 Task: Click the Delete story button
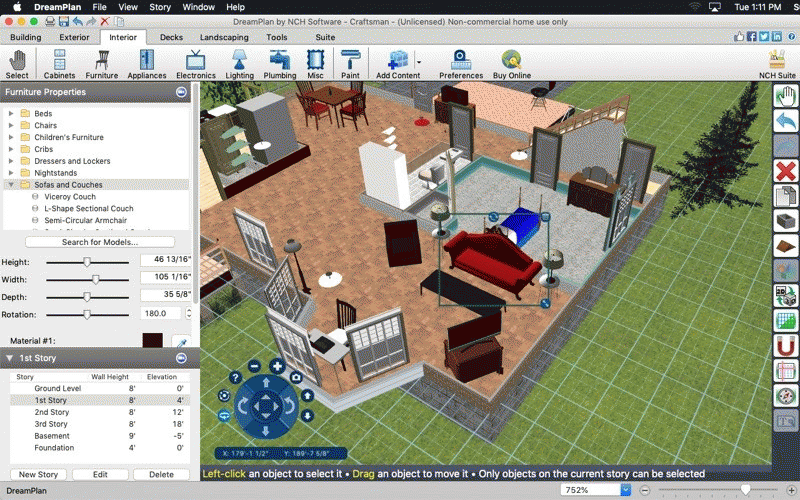(161, 474)
